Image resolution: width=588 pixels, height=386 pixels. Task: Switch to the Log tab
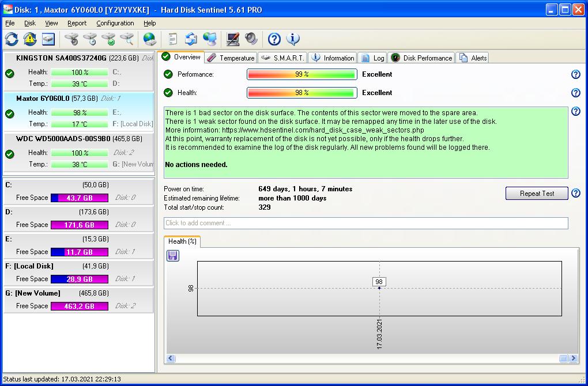(372, 58)
